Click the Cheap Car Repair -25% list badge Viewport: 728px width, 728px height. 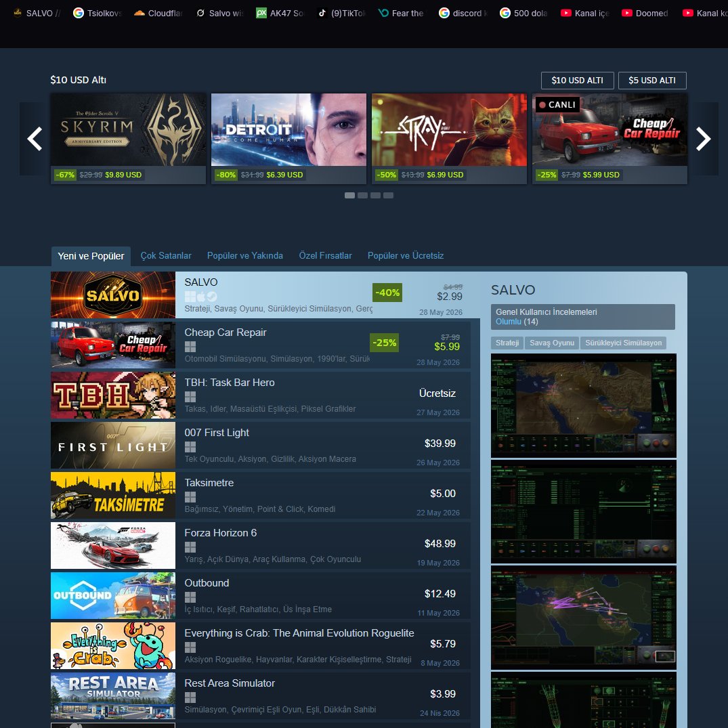click(x=384, y=343)
